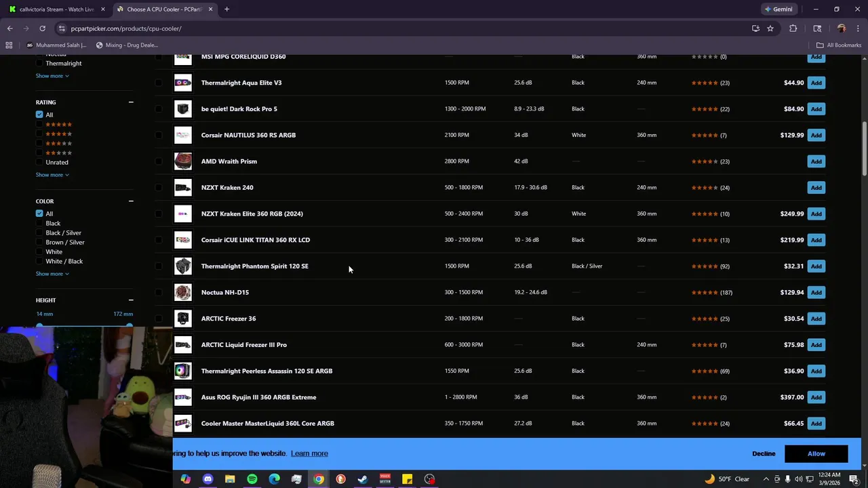Image resolution: width=868 pixels, height=488 pixels.
Task: Toggle the All color checkbox
Action: (39, 213)
